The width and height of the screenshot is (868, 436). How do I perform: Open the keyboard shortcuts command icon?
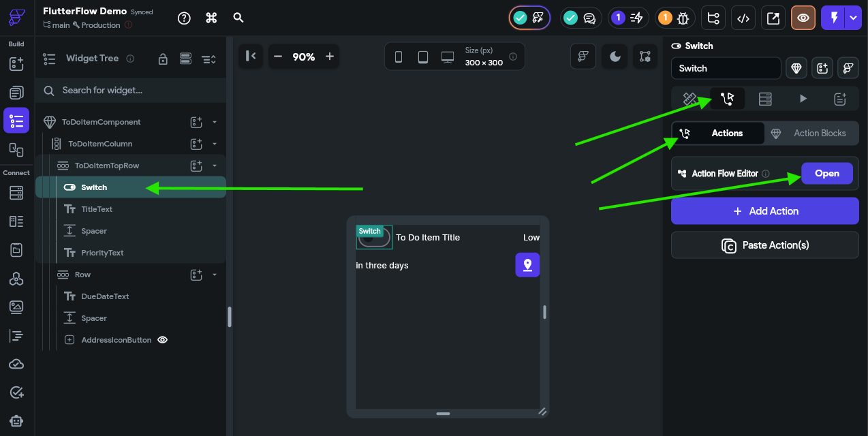coord(211,18)
